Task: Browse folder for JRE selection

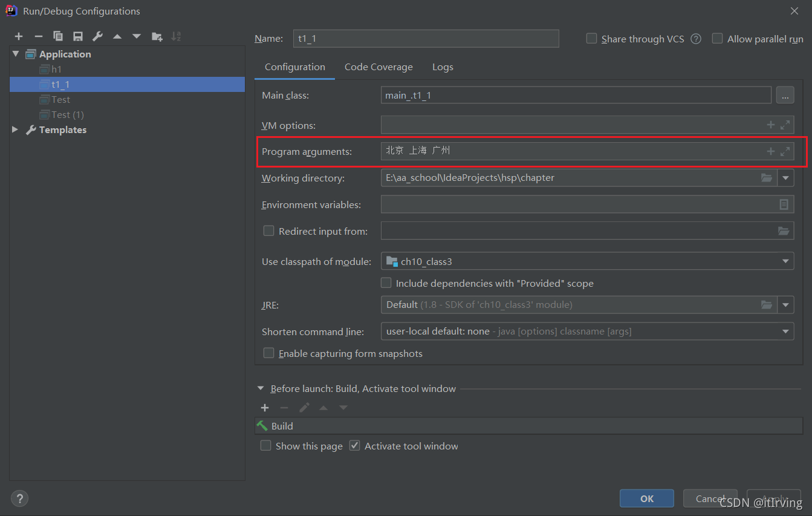Action: (x=767, y=304)
